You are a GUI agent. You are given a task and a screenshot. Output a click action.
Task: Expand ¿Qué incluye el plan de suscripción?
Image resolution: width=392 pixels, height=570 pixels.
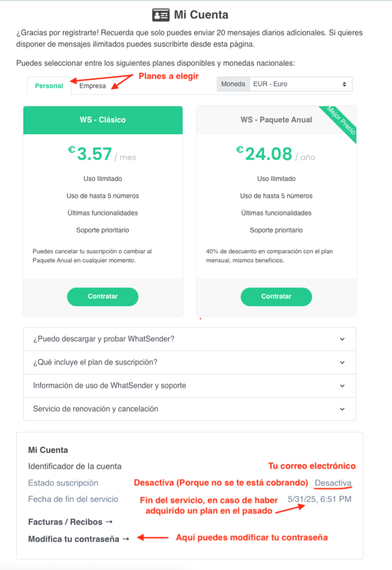pyautogui.click(x=190, y=362)
